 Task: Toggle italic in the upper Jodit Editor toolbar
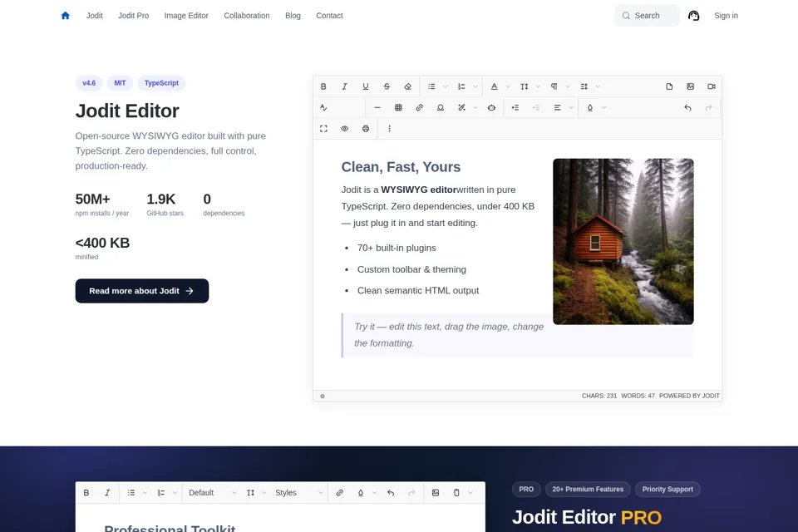pos(344,86)
